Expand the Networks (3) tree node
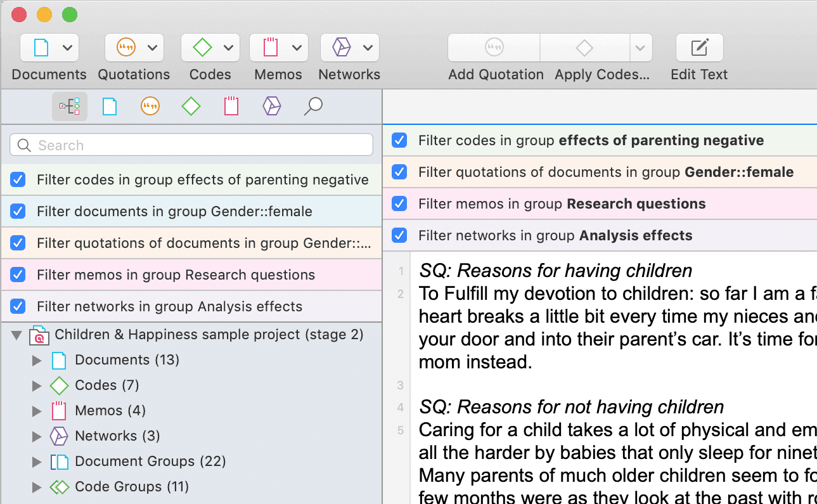 37,437
